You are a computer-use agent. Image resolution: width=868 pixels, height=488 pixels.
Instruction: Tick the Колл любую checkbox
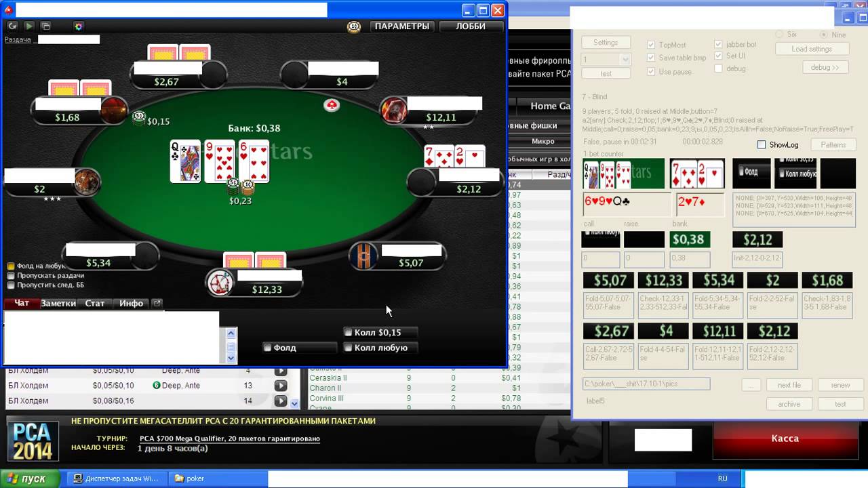pyautogui.click(x=349, y=348)
